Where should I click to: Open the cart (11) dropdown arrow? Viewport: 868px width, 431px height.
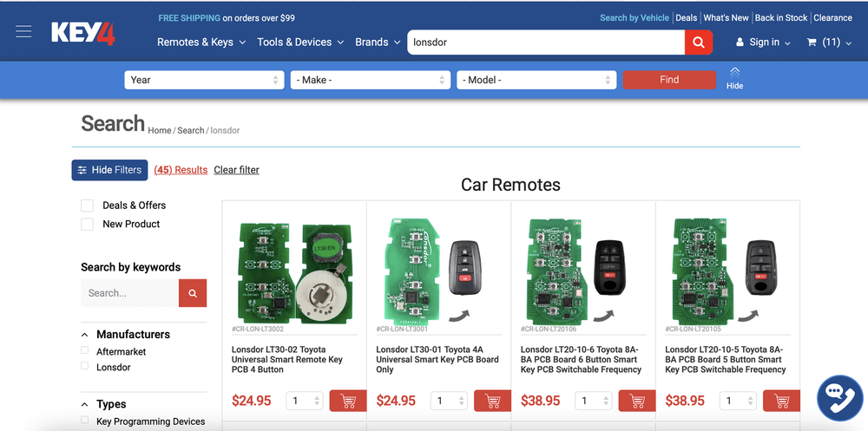848,43
